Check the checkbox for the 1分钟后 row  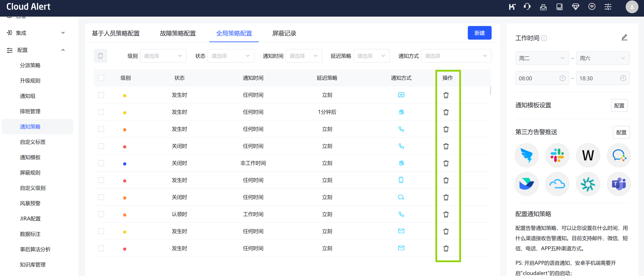[101, 112]
